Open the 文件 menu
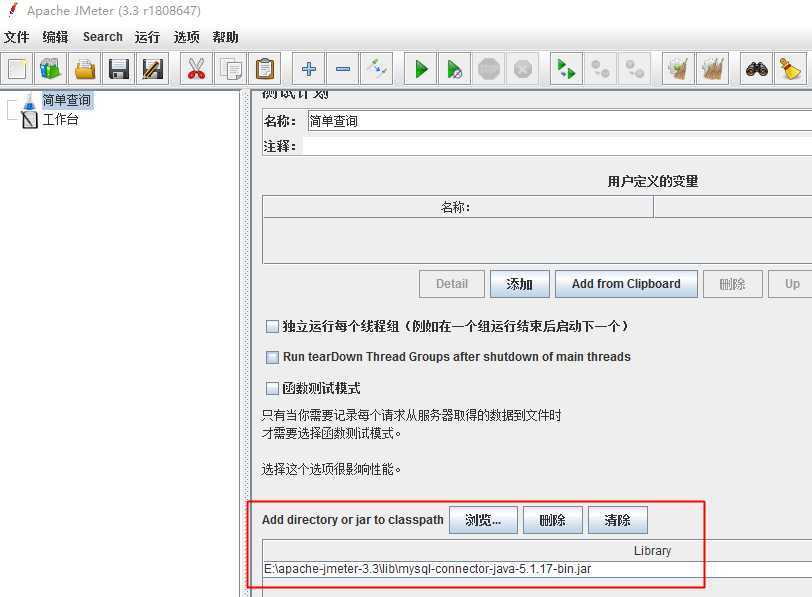Screen dimensions: 812x597 pos(17,37)
